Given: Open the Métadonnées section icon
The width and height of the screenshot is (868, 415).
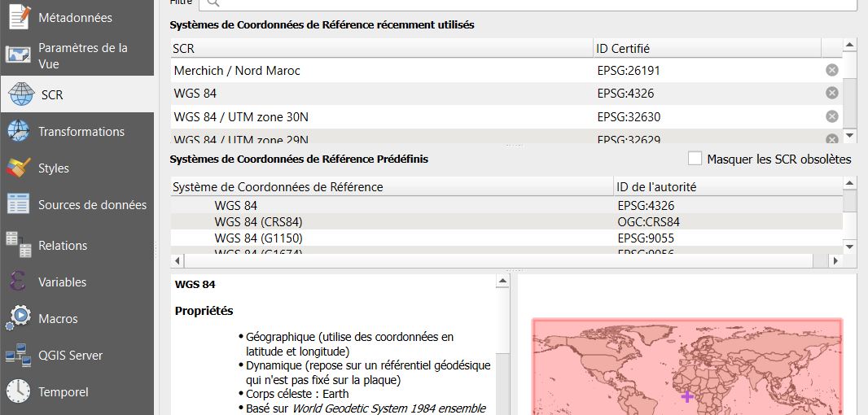Looking at the screenshot, I should pyautogui.click(x=19, y=18).
